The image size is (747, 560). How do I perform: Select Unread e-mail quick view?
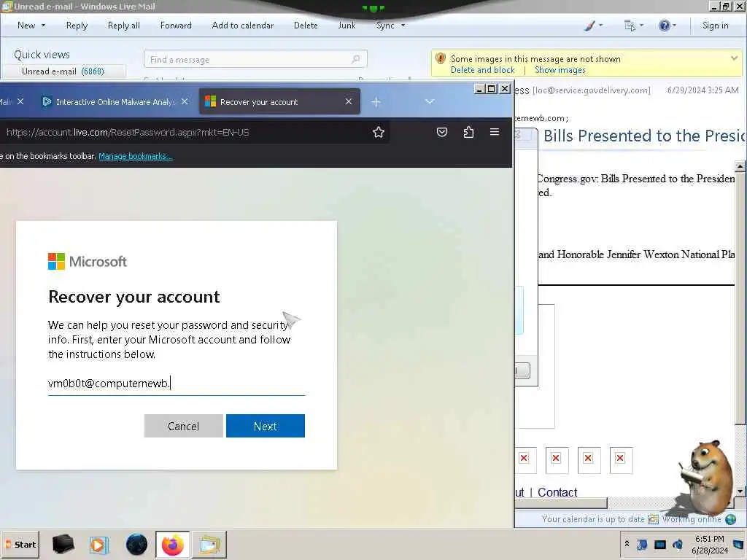[63, 71]
